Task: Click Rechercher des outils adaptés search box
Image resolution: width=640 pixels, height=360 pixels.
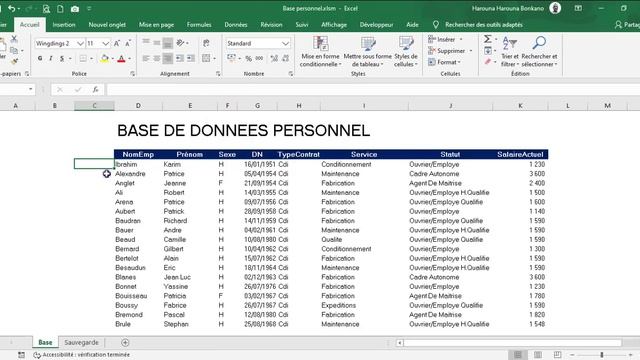Action: pos(483,25)
